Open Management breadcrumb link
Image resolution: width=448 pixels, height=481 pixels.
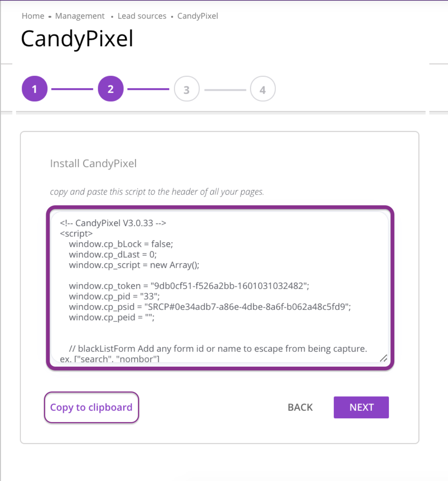[x=80, y=16]
